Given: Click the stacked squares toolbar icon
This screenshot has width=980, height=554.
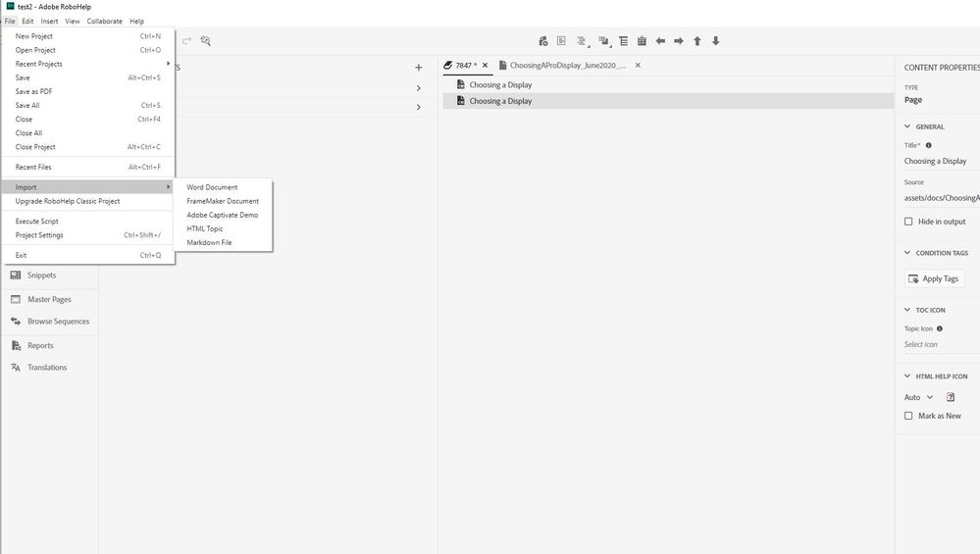Looking at the screenshot, I should 603,41.
